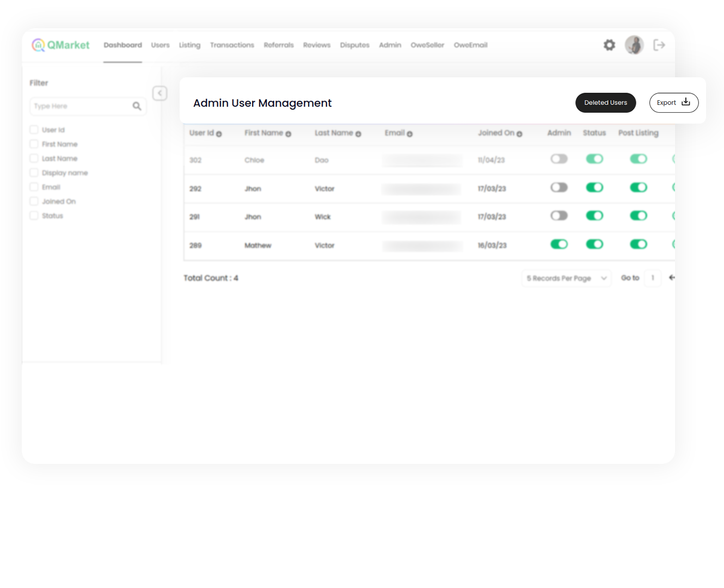Click the Go to page number field
The height and width of the screenshot is (588, 724).
pos(653,278)
